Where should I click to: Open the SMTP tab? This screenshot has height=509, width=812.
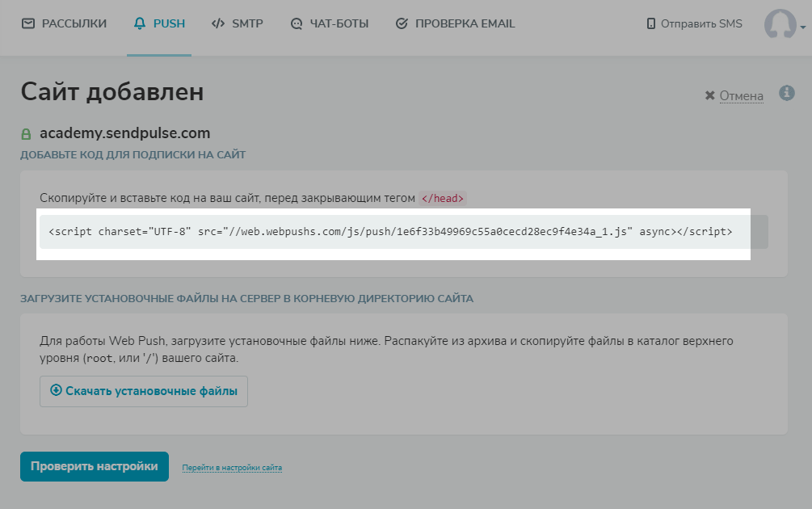tap(238, 23)
